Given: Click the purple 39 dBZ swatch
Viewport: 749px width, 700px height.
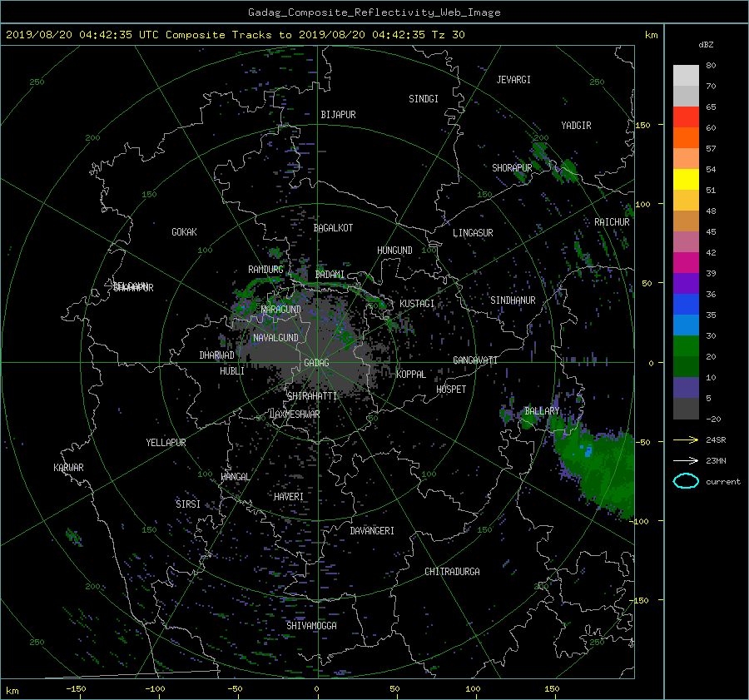Looking at the screenshot, I should point(686,283).
